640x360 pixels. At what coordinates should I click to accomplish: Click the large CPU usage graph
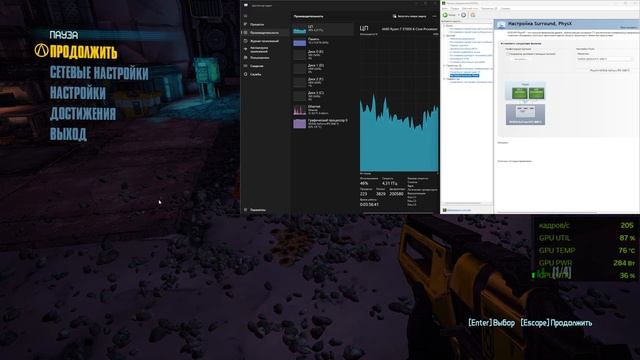coord(399,104)
